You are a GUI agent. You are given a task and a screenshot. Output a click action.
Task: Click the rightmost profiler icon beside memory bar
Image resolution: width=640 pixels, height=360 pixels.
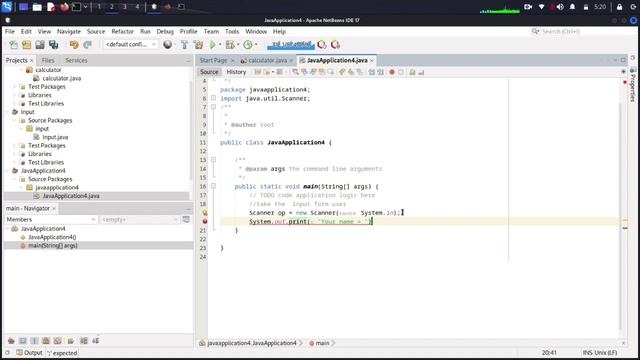tap(336, 44)
